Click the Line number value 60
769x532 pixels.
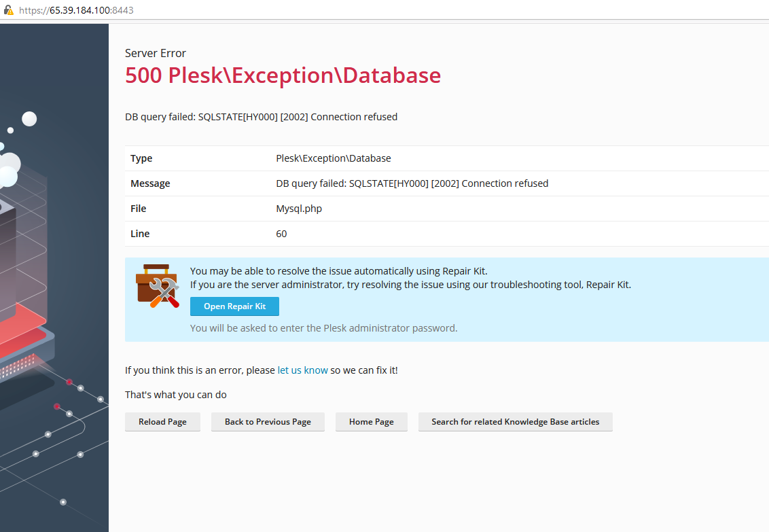coord(281,234)
